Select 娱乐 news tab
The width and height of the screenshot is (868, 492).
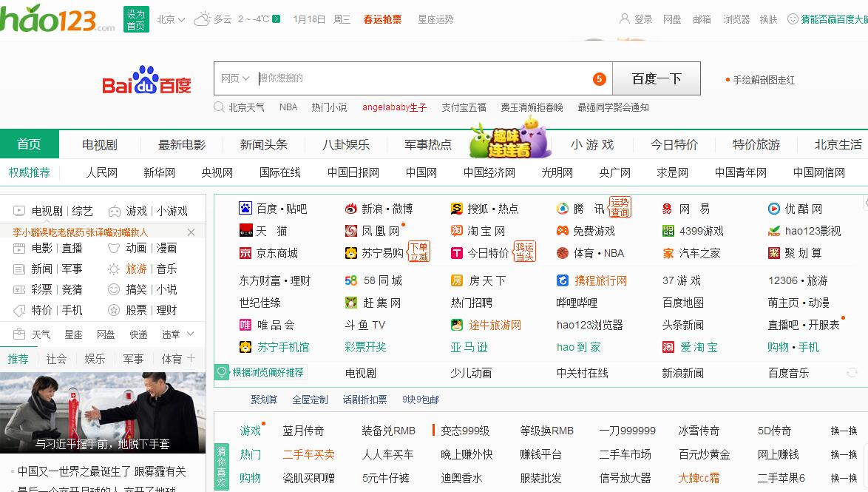coord(95,359)
